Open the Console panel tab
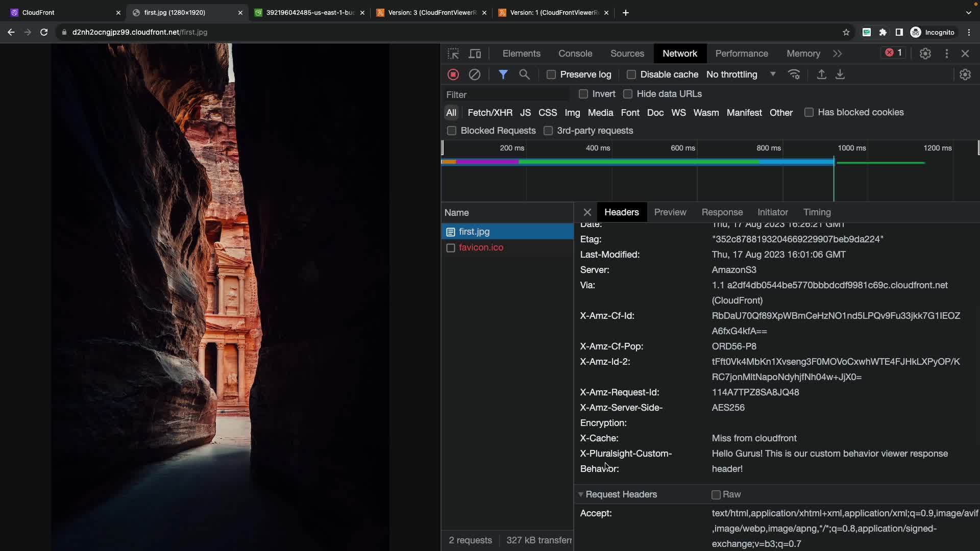The image size is (980, 551). pyautogui.click(x=575, y=54)
